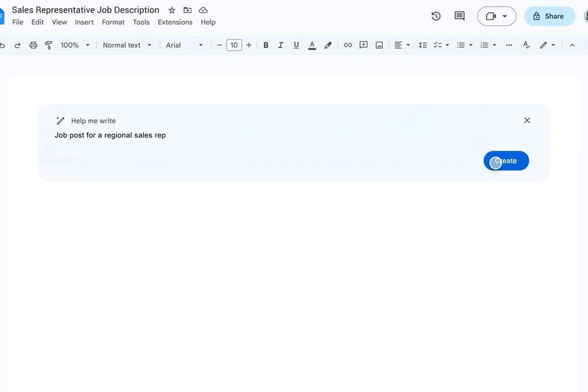
Task: Open the Arial font dropdown
Action: click(184, 45)
